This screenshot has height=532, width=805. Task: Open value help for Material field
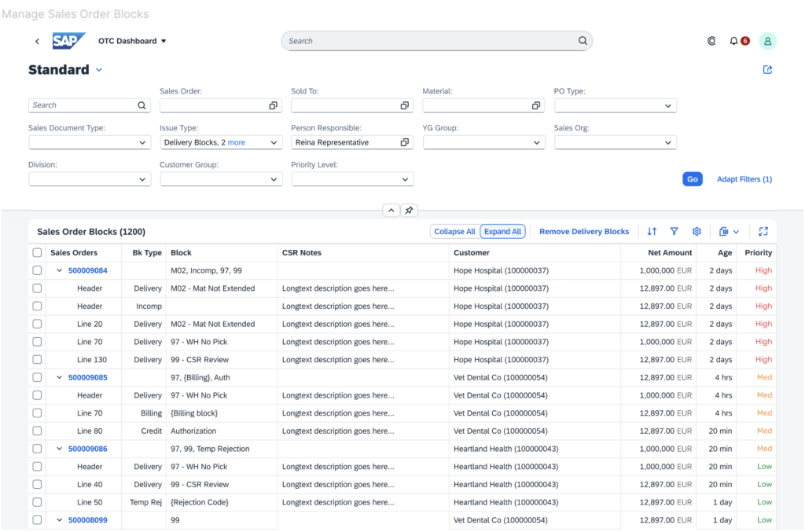[x=536, y=105]
